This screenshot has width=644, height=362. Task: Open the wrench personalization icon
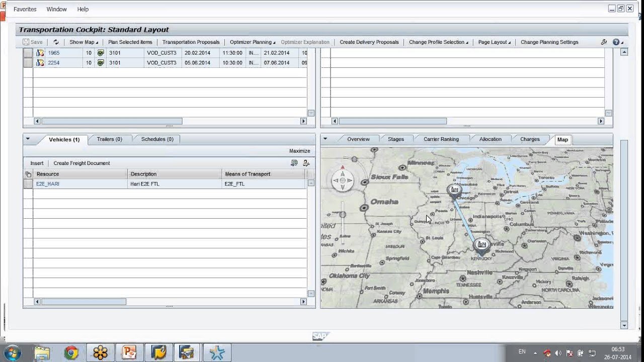604,42
